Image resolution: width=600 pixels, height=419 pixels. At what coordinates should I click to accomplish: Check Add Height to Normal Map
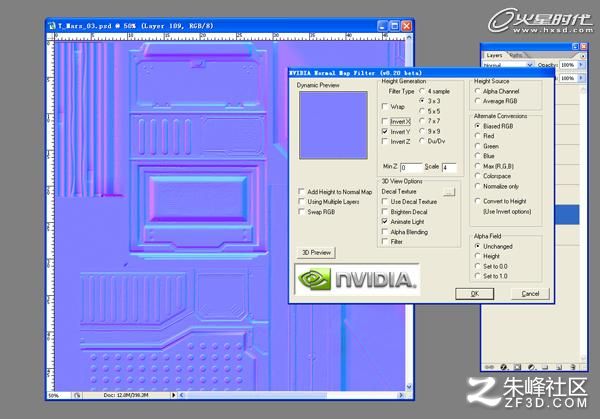[302, 191]
